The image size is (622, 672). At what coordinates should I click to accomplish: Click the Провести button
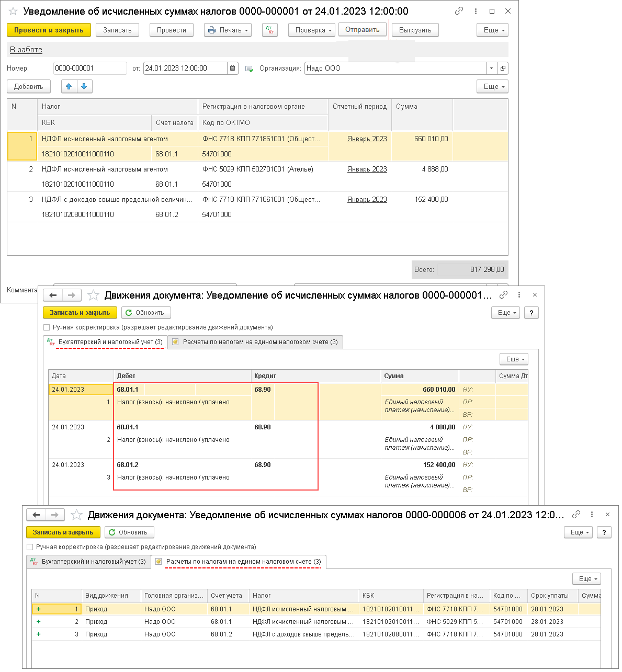172,30
